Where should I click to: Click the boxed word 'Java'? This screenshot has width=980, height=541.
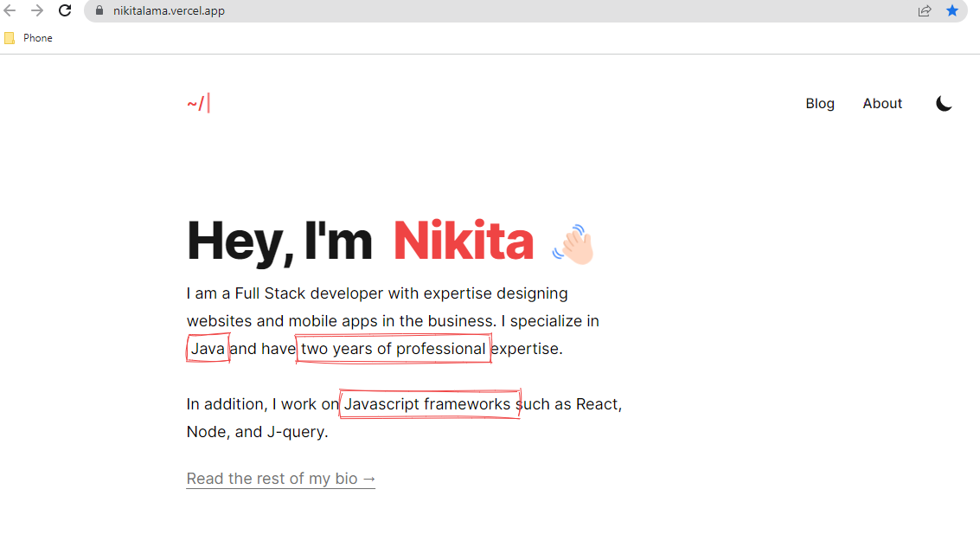click(x=208, y=349)
